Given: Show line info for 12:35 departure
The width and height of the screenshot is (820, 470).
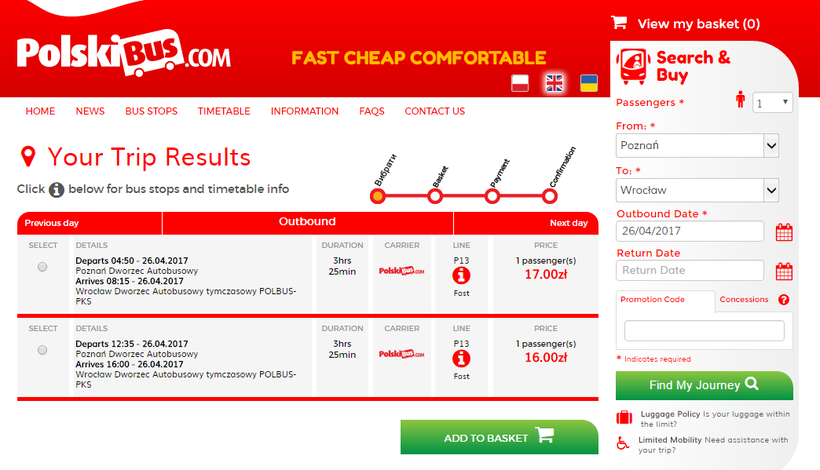Looking at the screenshot, I should (x=461, y=359).
